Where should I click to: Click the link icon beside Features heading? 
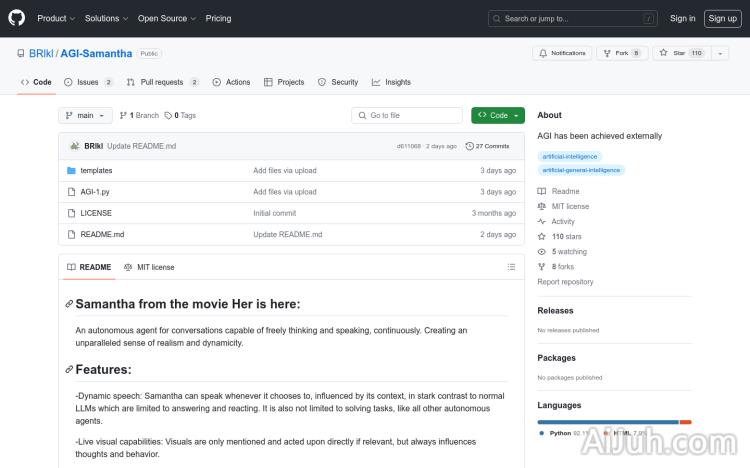coord(69,370)
